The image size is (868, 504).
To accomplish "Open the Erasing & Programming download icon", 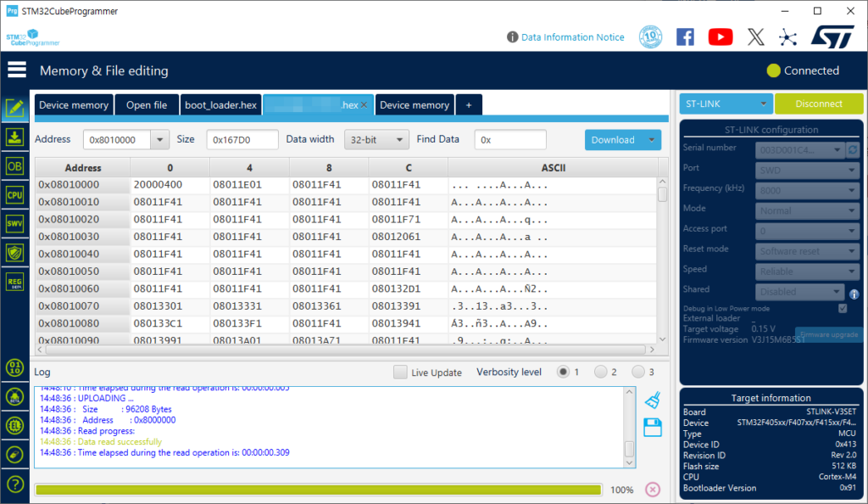I will 14,137.
